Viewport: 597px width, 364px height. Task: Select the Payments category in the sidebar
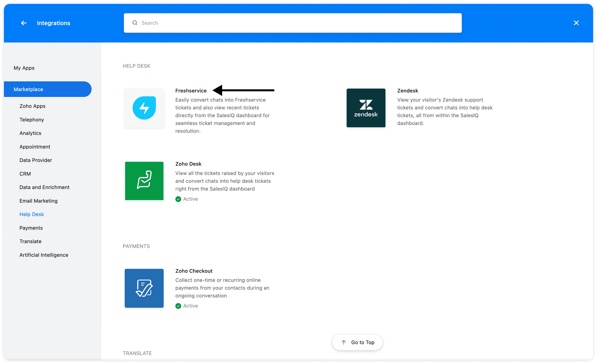point(31,228)
